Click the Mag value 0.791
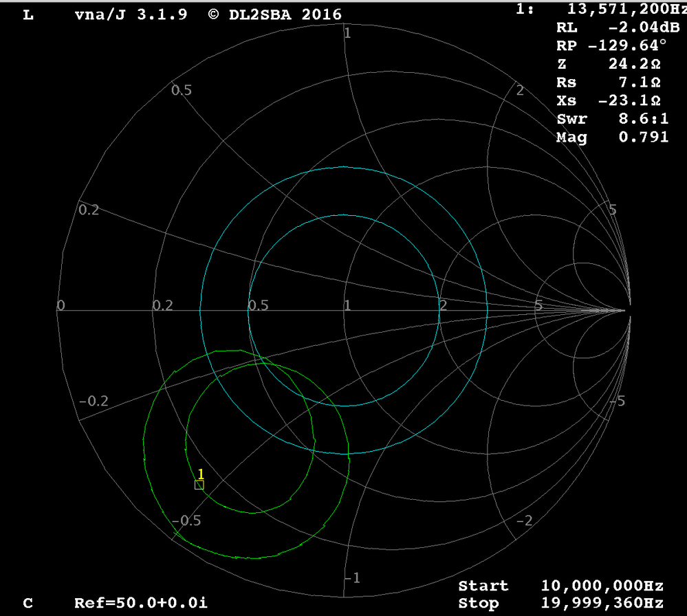 tap(644, 137)
